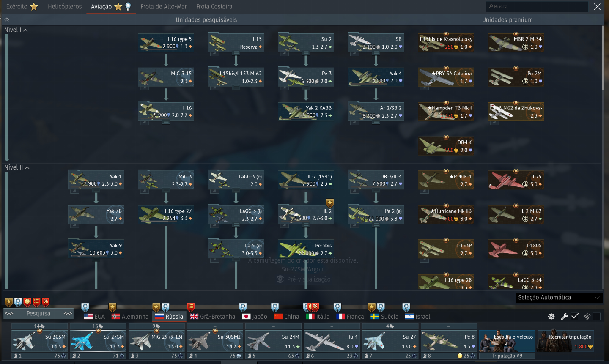
Task: Select Pe-3bis aircraft card
Action: point(306,249)
